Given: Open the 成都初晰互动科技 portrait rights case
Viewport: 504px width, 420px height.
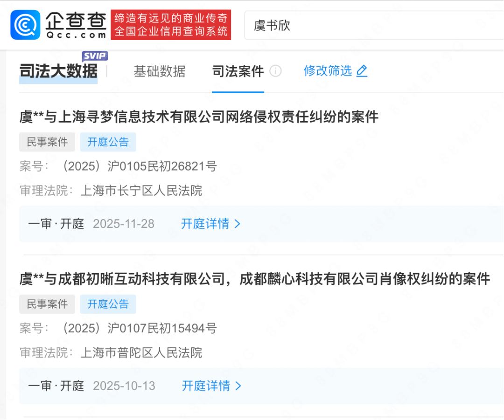Looking at the screenshot, I should click(x=255, y=279).
